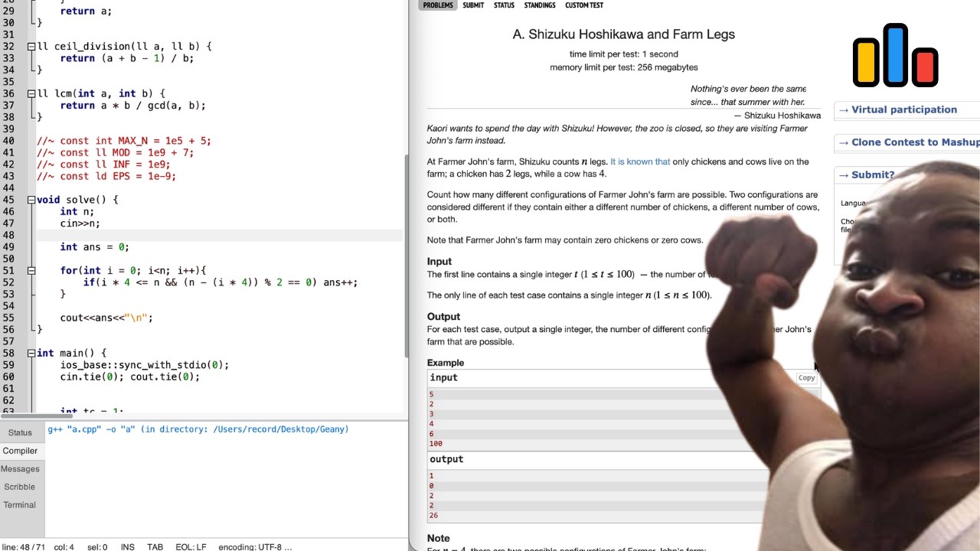Click the INS mode status bar entry
The width and height of the screenshot is (980, 551).
coord(127,547)
